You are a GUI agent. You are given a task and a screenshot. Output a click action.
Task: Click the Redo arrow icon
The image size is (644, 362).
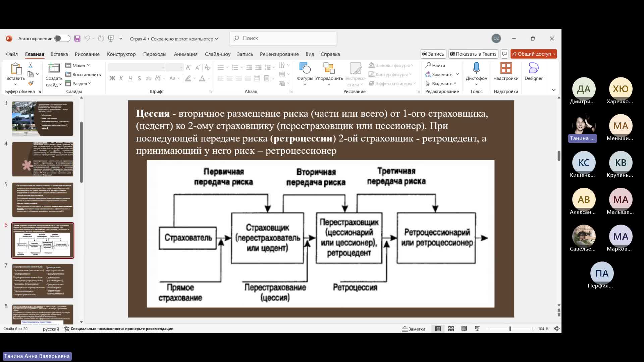(x=101, y=39)
